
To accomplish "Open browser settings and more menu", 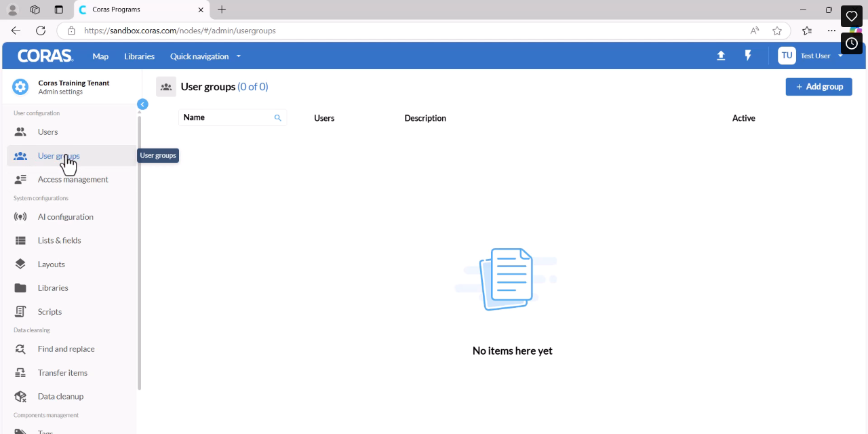I will tap(831, 31).
